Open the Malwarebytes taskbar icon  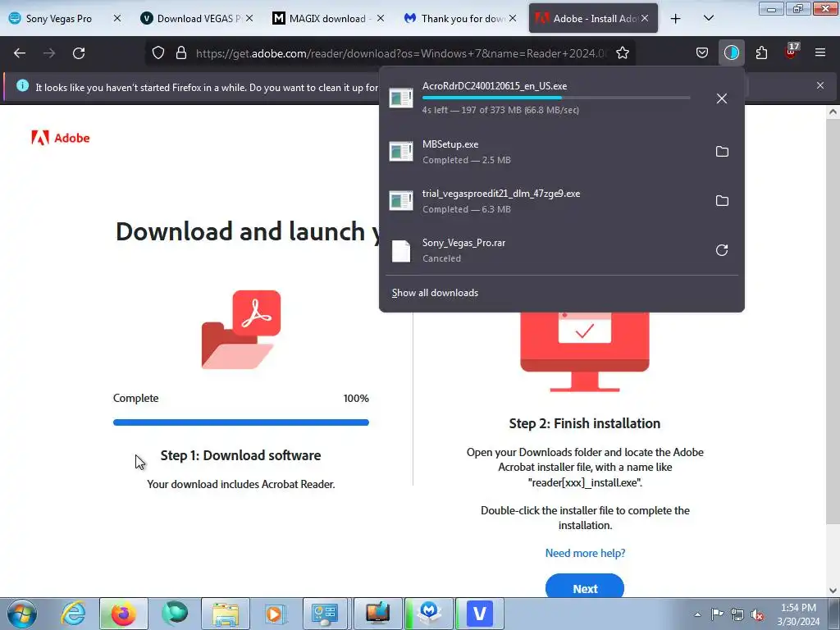coord(429,614)
